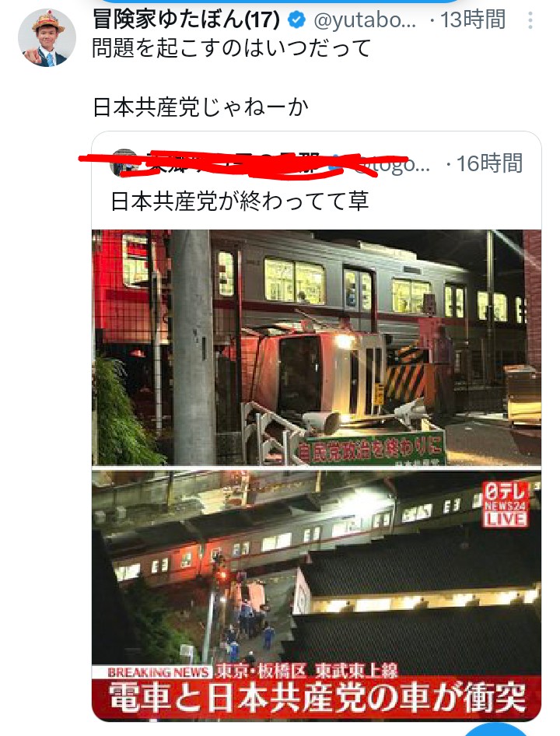Click headline banner 電車と日本共産党の車が衝突
This screenshot has width=560, height=736.
pyautogui.click(x=317, y=698)
